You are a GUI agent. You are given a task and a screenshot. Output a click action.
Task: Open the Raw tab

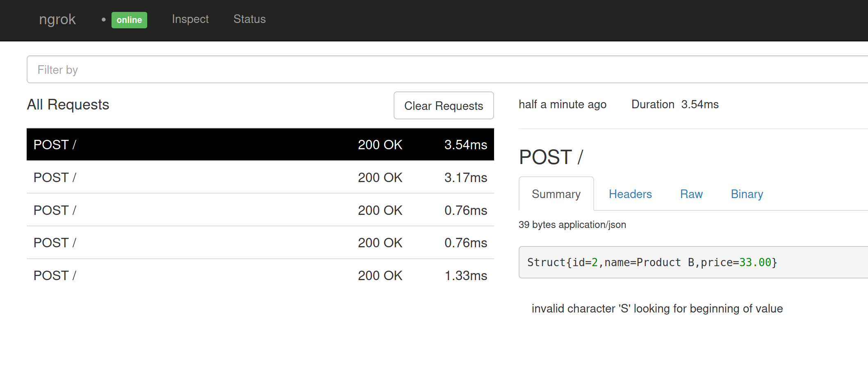click(691, 194)
